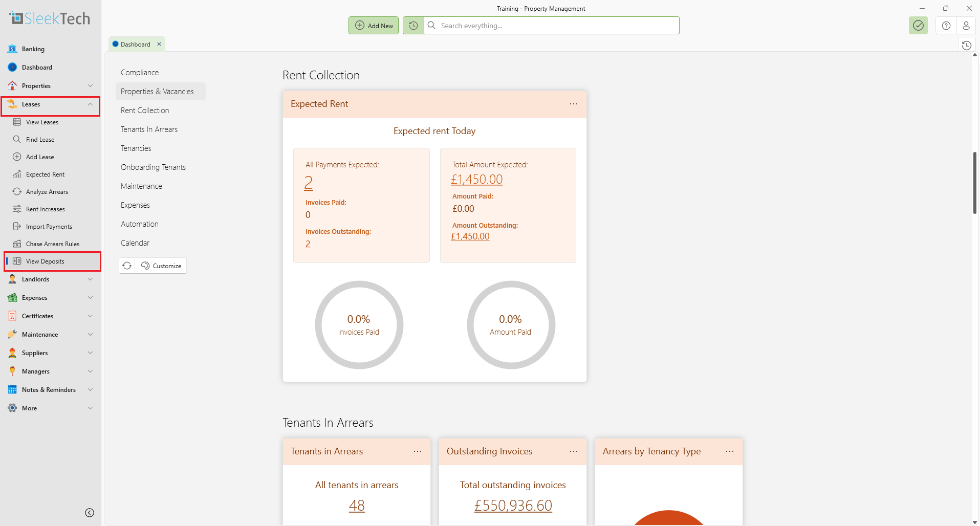Expand the Suppliers section chevron
Image resolution: width=980 pixels, height=526 pixels.
(90, 353)
